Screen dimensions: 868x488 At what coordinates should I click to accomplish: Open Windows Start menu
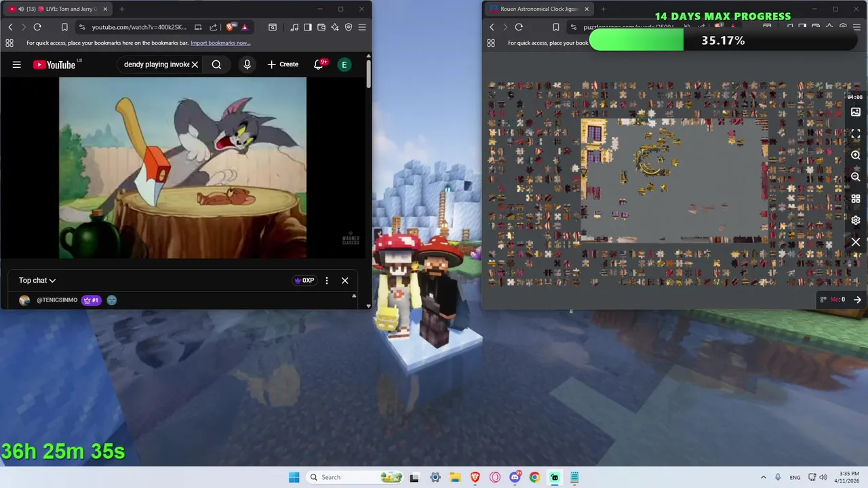coord(294,477)
